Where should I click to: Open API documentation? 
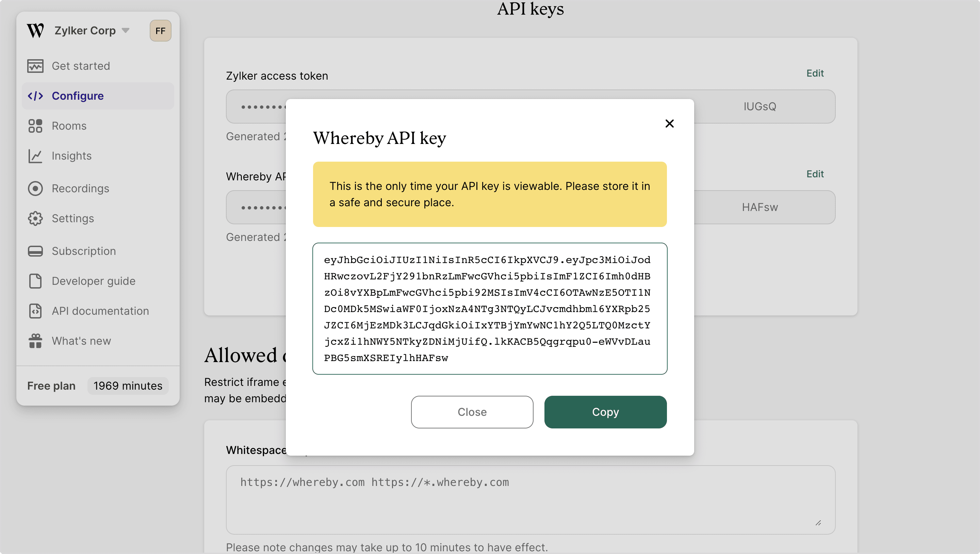(x=100, y=311)
